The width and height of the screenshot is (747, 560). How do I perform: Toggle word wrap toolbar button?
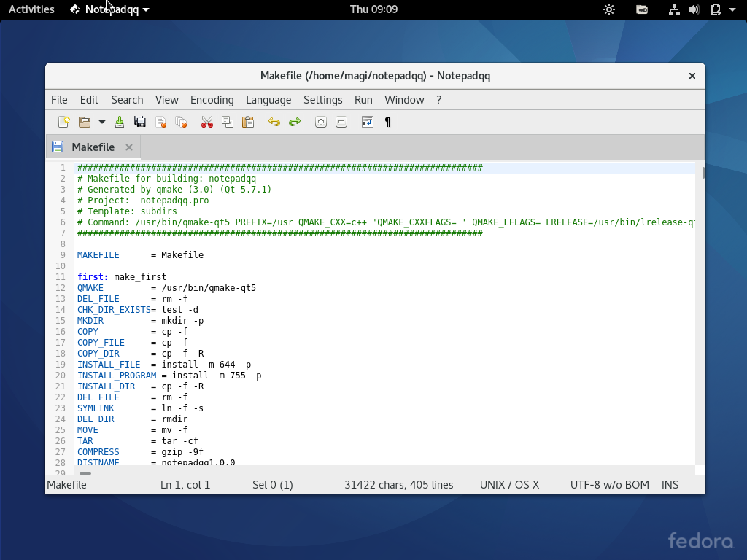368,122
